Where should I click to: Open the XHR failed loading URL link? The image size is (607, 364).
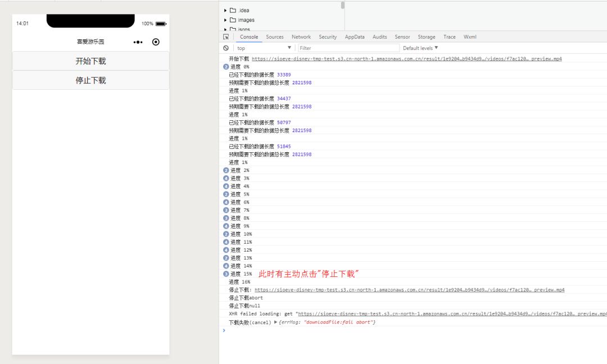[x=452, y=313]
